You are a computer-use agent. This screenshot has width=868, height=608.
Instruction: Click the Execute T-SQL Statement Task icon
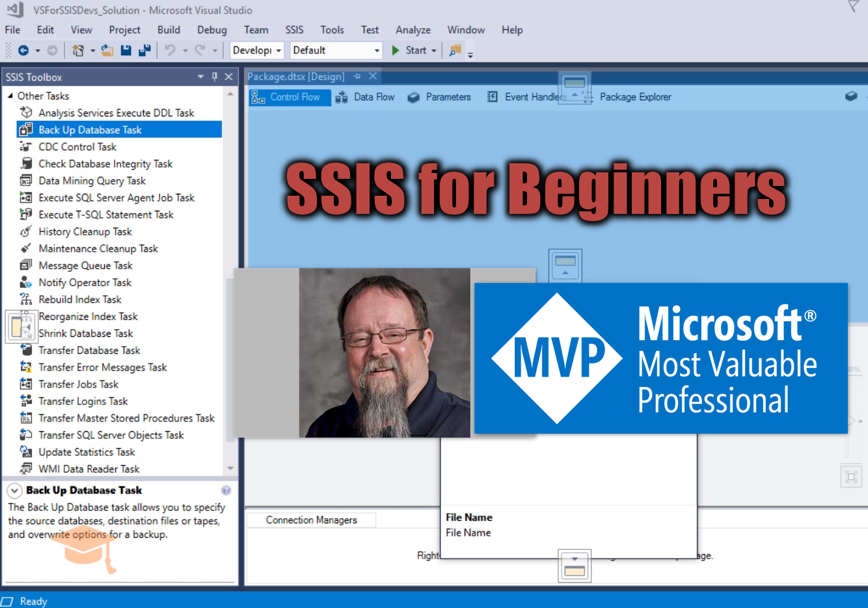[26, 214]
